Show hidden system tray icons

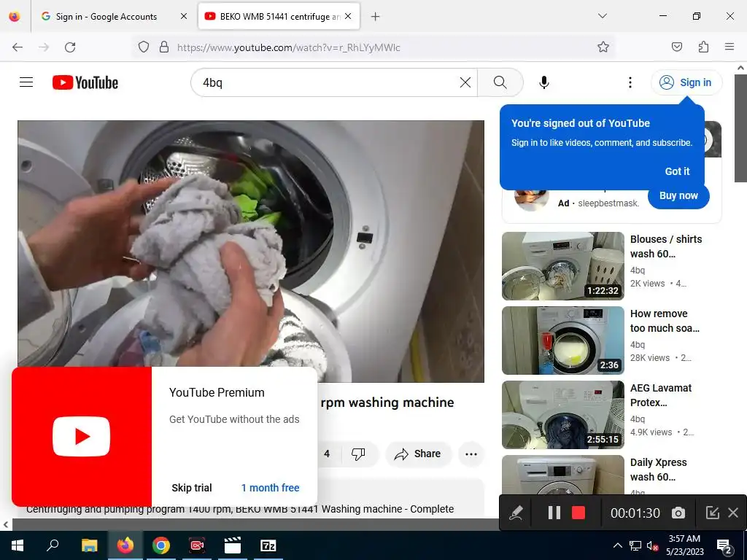click(617, 545)
